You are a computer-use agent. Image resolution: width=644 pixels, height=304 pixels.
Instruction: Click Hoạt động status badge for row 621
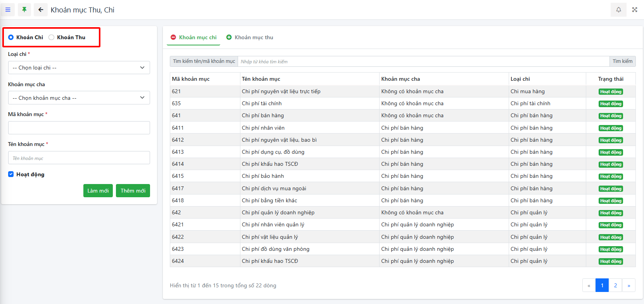tap(611, 92)
